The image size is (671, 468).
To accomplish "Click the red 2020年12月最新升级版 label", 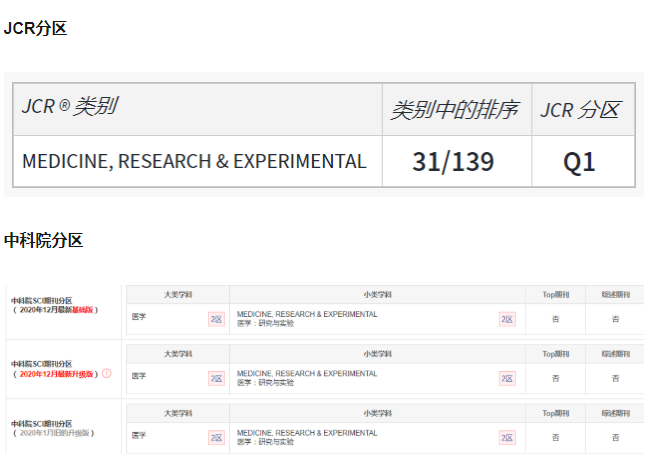I will (x=56, y=374).
